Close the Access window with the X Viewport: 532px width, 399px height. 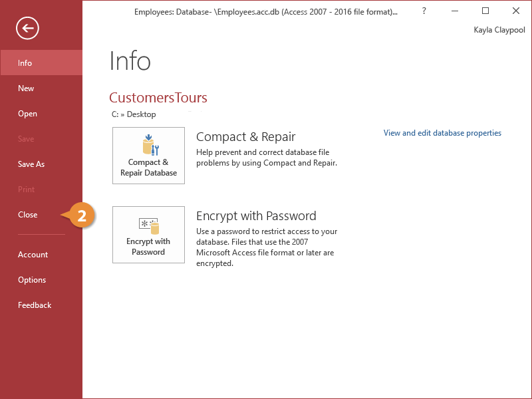pyautogui.click(x=516, y=11)
